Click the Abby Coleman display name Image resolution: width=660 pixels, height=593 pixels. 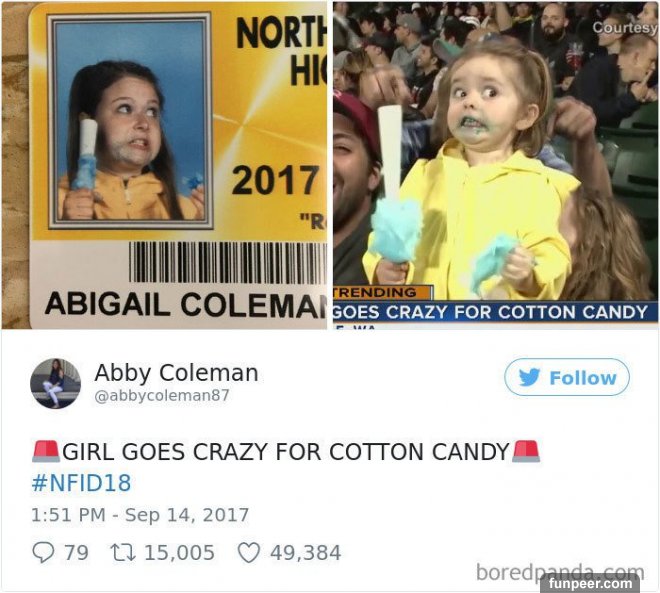[x=176, y=372]
